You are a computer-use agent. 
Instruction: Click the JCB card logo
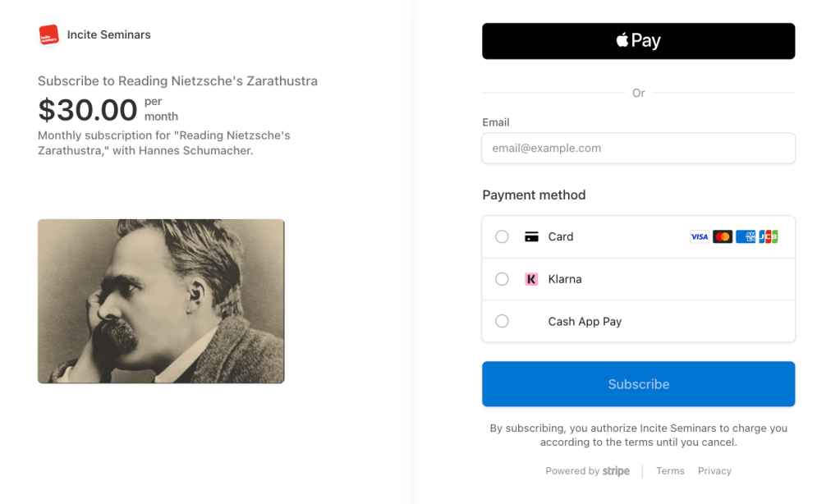coord(769,236)
